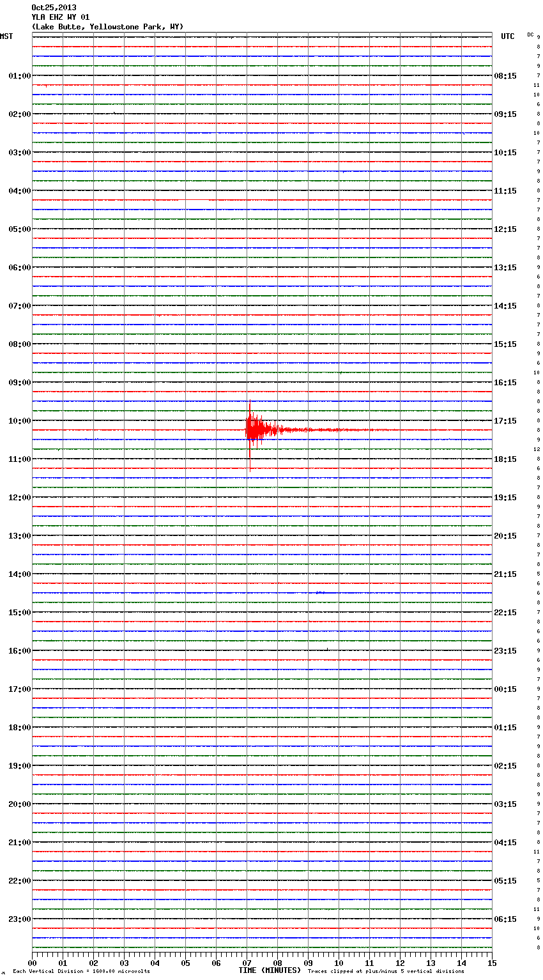Select the 23:00 MST hour label
This screenshot has height=980, width=543.
pos(20,919)
